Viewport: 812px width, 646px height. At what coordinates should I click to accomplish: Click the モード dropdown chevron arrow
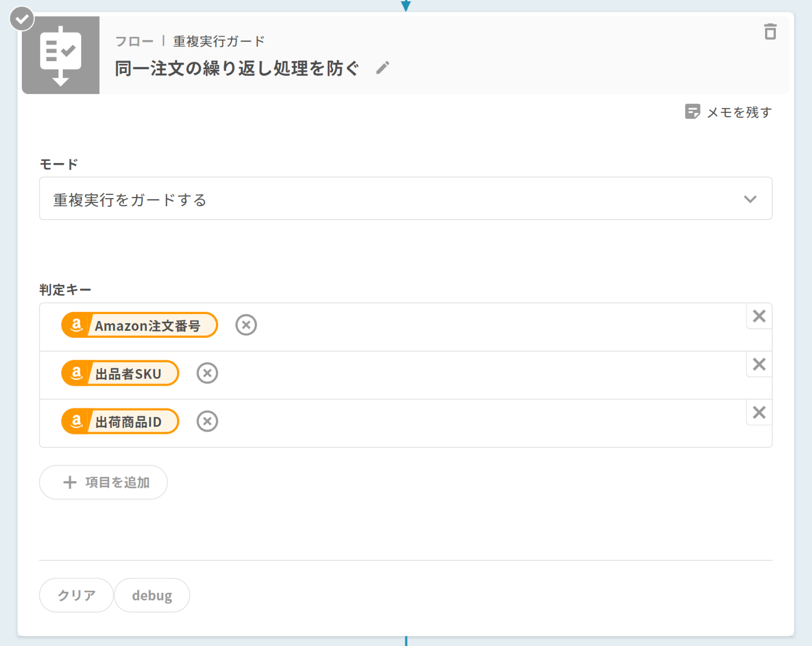coord(750,199)
